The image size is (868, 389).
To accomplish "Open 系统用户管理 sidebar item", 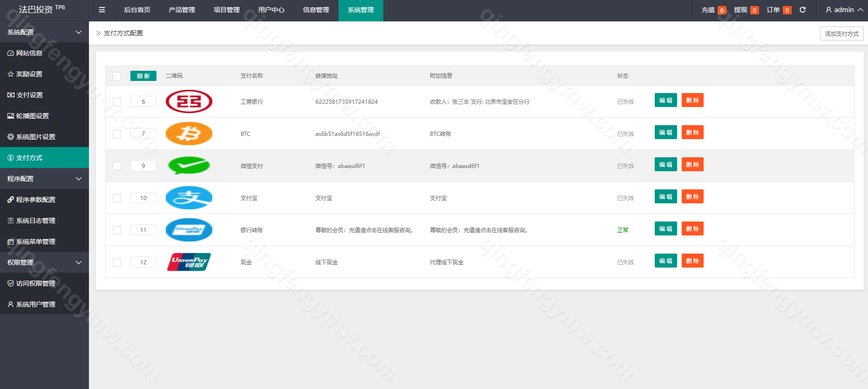I will (x=44, y=304).
